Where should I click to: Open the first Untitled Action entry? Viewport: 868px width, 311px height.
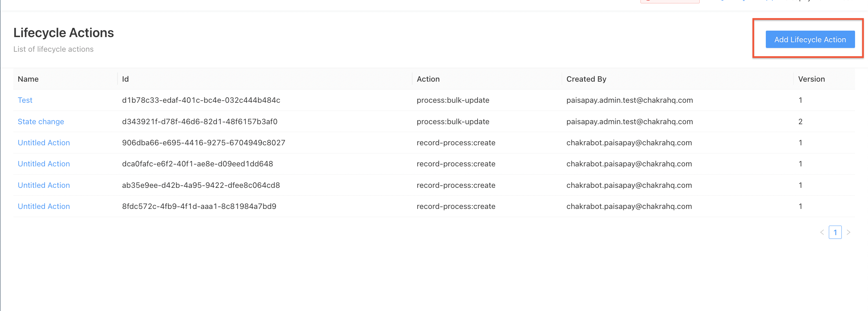[43, 143]
